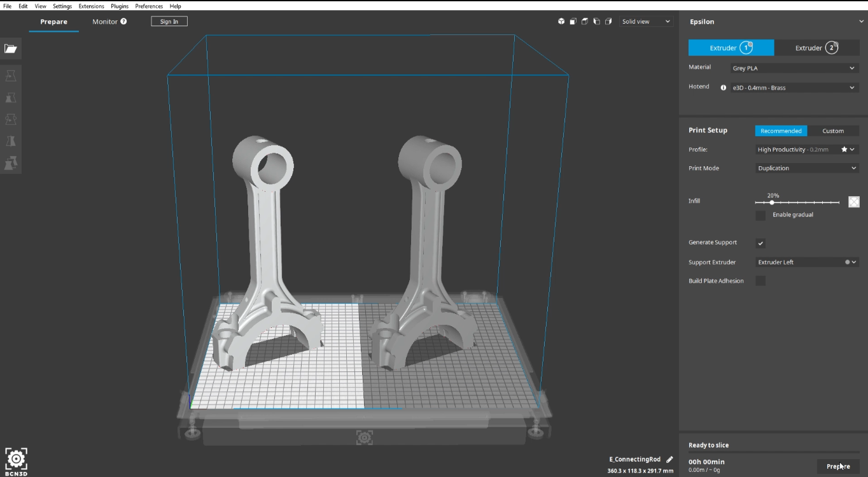Click the Infill slider handle at 20%

[x=772, y=203]
